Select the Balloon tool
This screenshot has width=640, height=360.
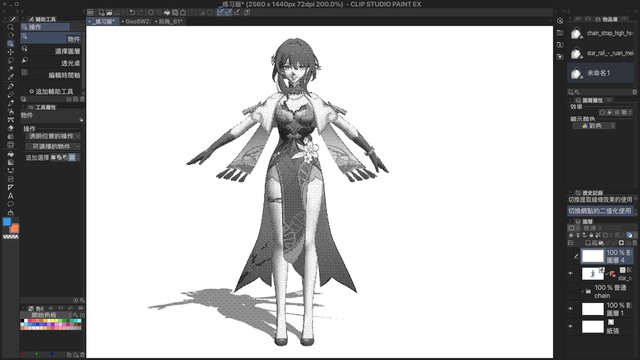point(11,204)
